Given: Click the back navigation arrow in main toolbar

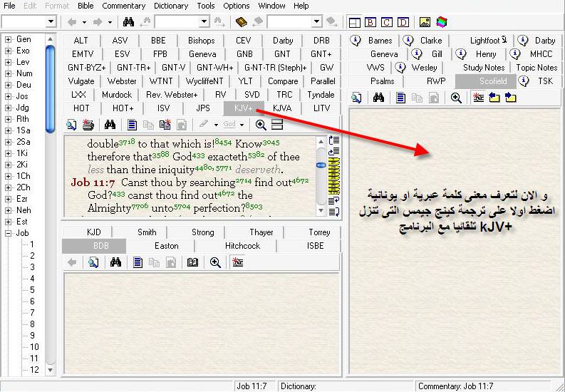Looking at the screenshot, I should click(x=72, y=22).
